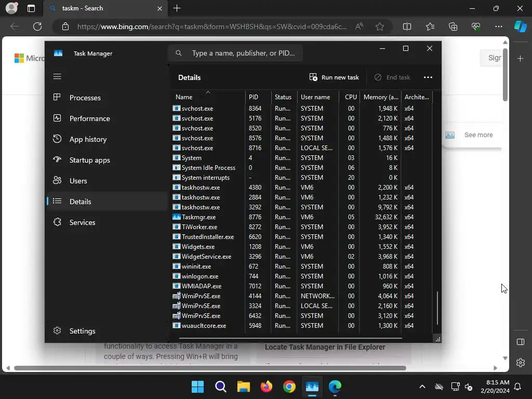Open Edge collections icon

[x=453, y=26]
